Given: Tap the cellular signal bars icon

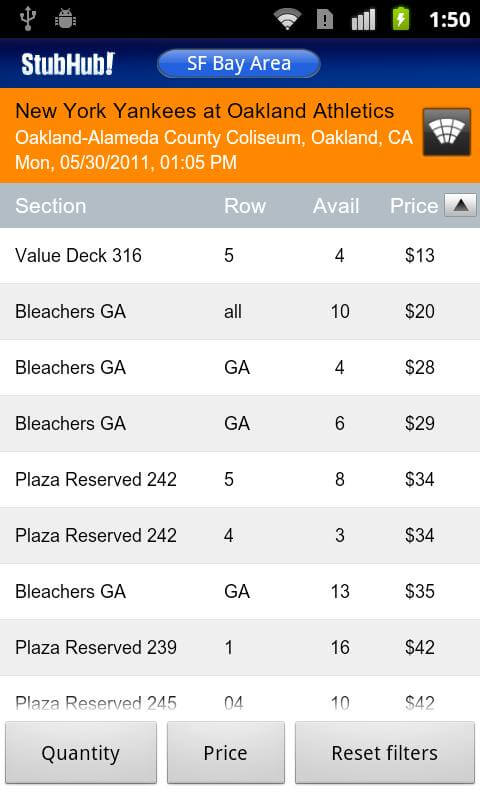Looking at the screenshot, I should tap(363, 19).
